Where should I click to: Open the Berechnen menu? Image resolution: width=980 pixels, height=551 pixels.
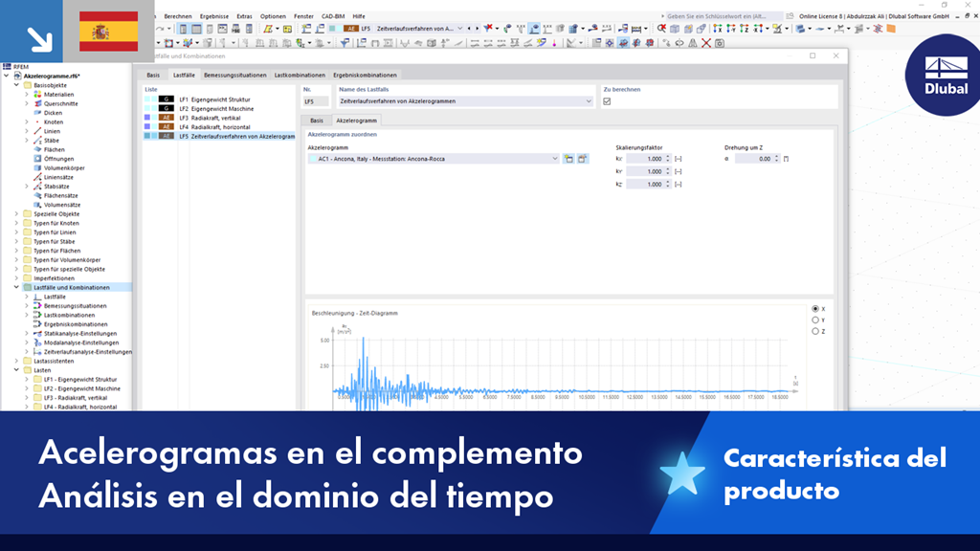coord(177,16)
